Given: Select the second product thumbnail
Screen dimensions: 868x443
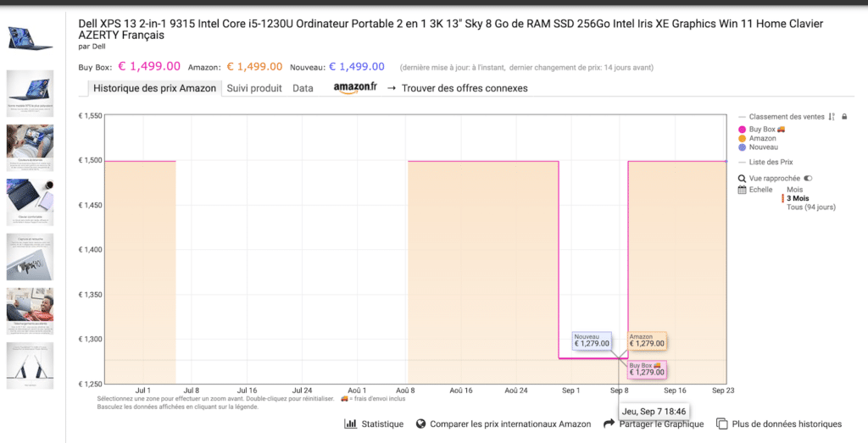Looking at the screenshot, I should pyautogui.click(x=31, y=93).
